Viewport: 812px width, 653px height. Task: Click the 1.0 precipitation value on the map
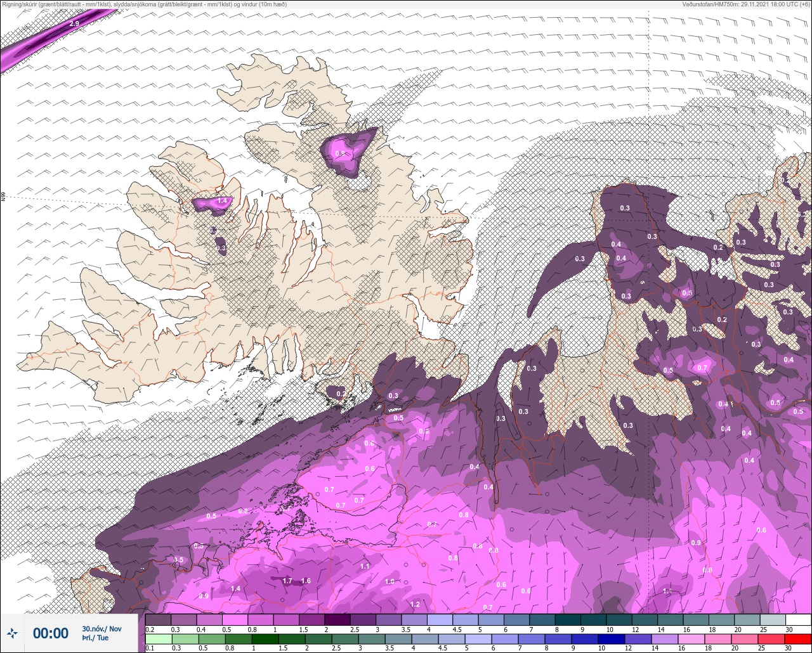click(390, 581)
